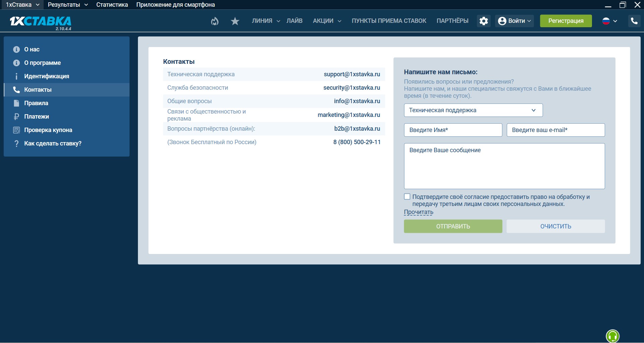Click the info icon beside О программе

16,63
